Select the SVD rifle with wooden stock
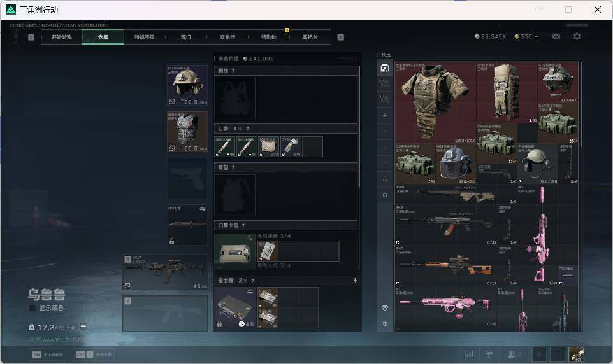Screen dimensions: 613x364 pyautogui.click(x=445, y=266)
